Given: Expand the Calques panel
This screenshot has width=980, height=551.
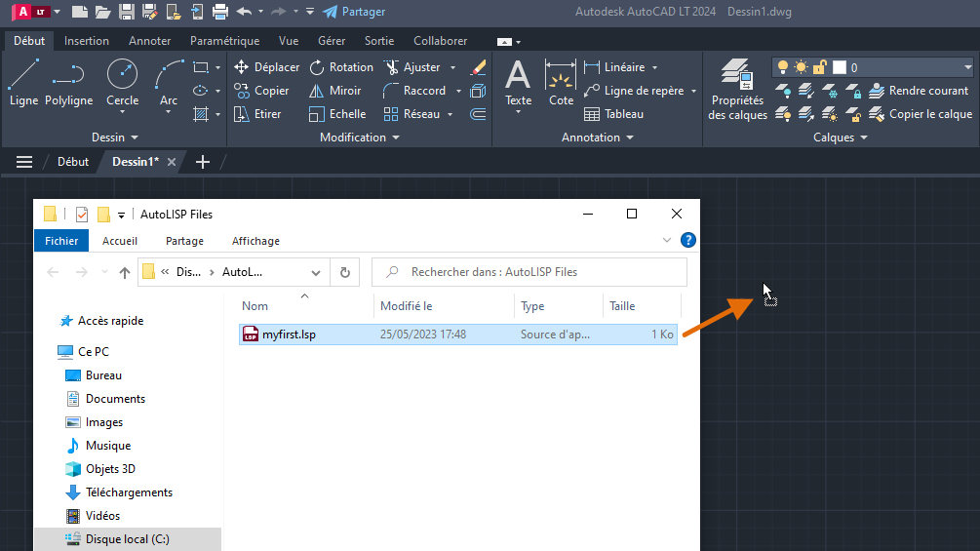Looking at the screenshot, I should 841,138.
